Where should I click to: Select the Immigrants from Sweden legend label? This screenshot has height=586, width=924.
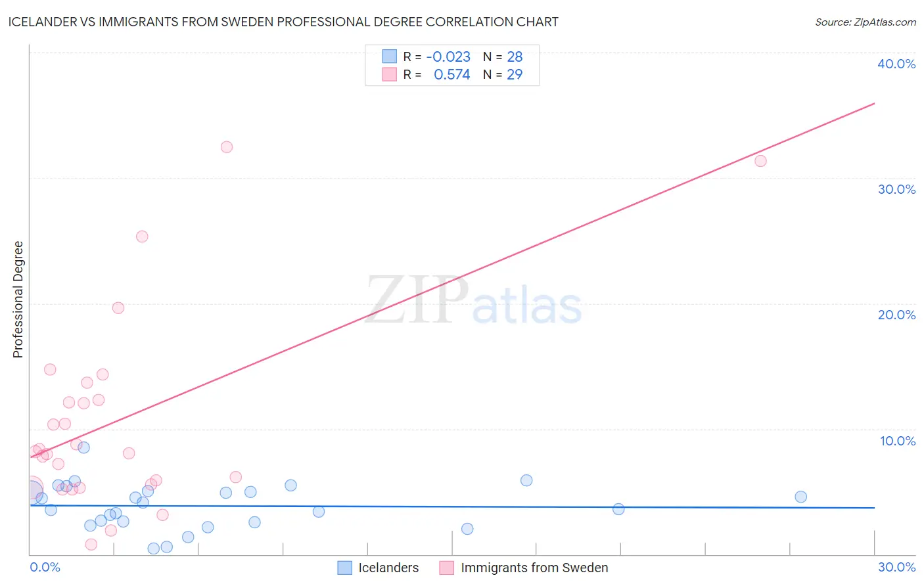pyautogui.click(x=534, y=568)
